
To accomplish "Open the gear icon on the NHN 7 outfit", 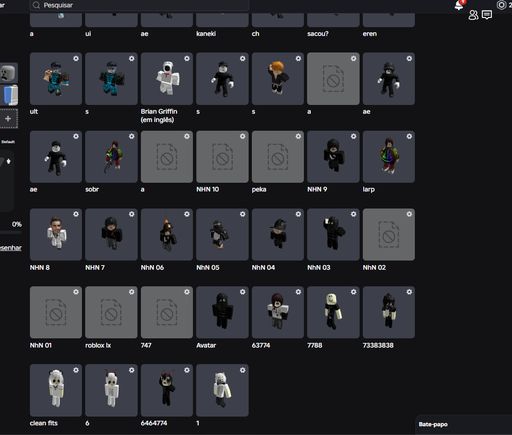I will (132, 214).
